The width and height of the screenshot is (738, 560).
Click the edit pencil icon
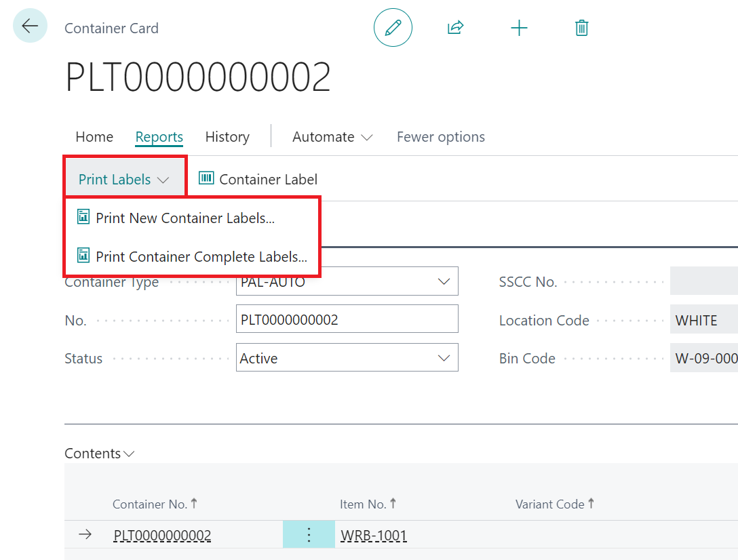pyautogui.click(x=393, y=27)
